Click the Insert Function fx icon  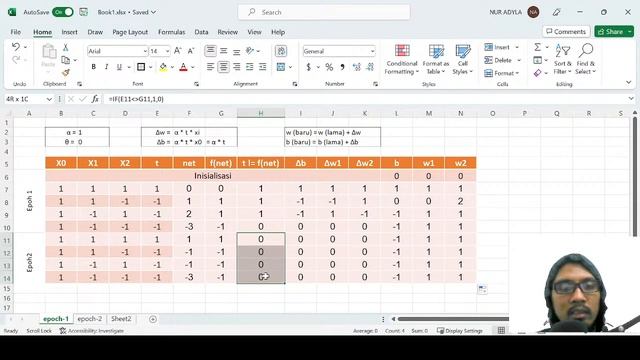pos(95,99)
